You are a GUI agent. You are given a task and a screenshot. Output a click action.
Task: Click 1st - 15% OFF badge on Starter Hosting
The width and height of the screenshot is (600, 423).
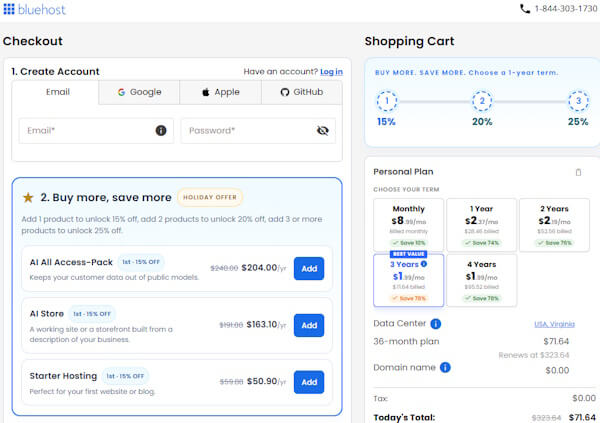click(x=125, y=376)
